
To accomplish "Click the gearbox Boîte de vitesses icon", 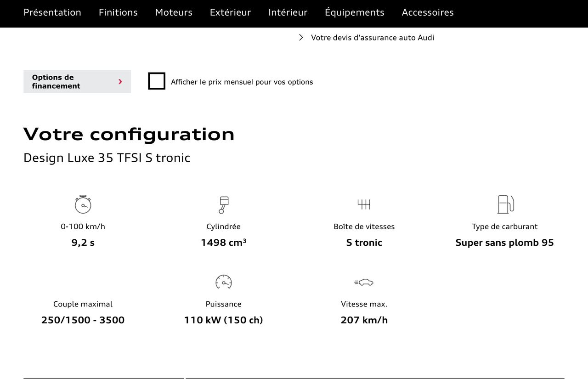I will 364,204.
